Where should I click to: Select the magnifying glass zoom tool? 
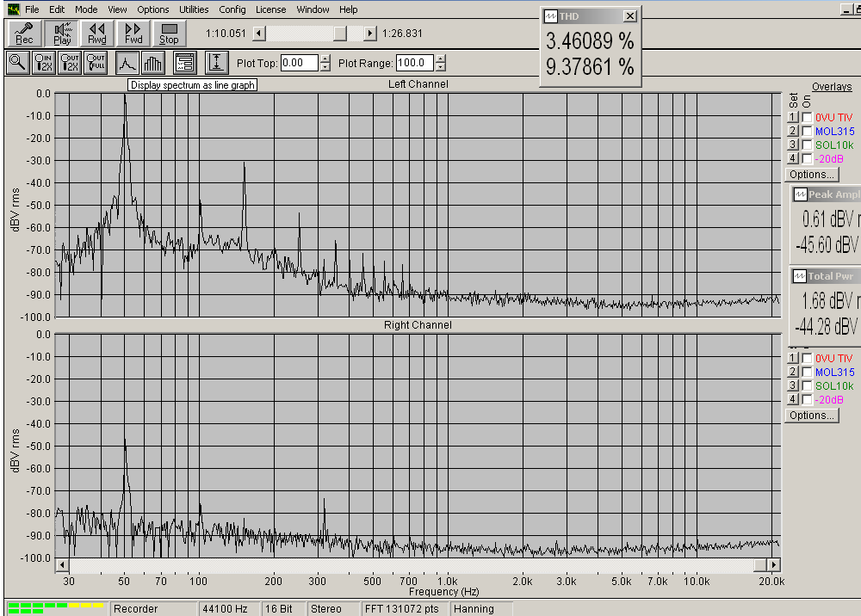pyautogui.click(x=17, y=63)
